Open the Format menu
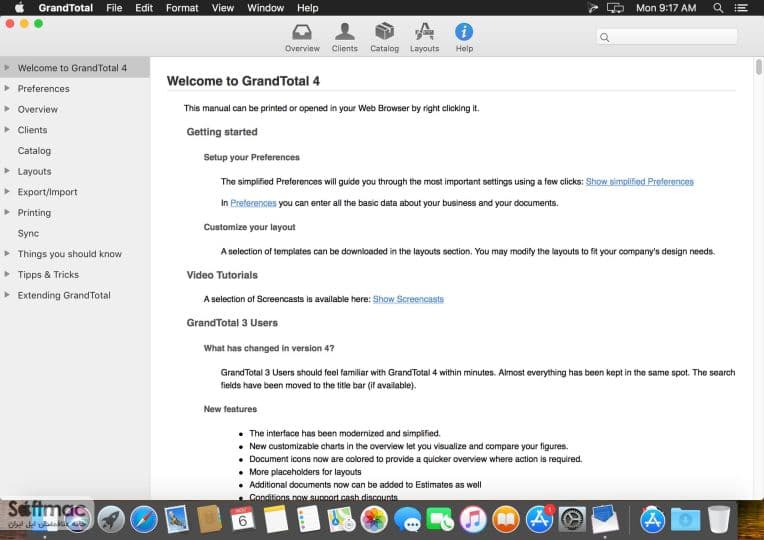764x540 pixels. click(x=182, y=8)
